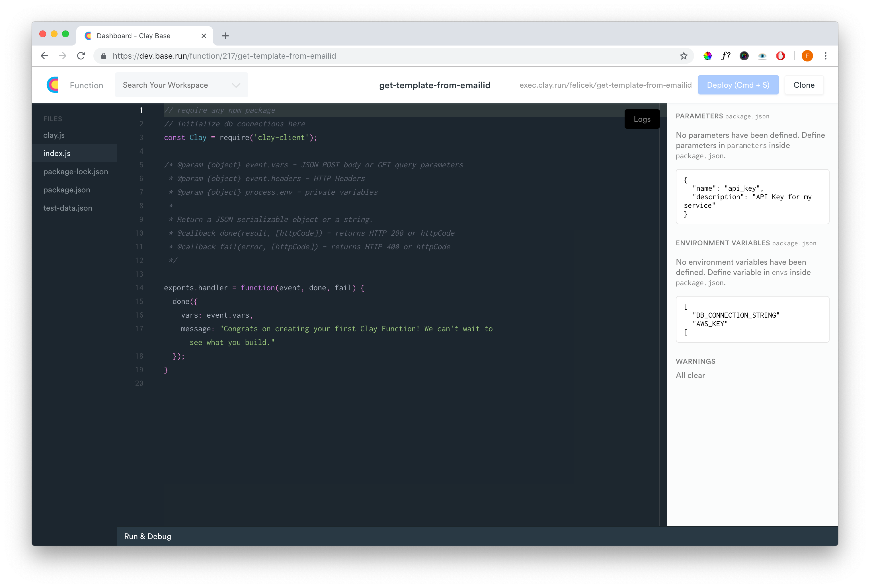Screen dimensions: 870x588
Task: Click the Clone button
Action: 804,85
